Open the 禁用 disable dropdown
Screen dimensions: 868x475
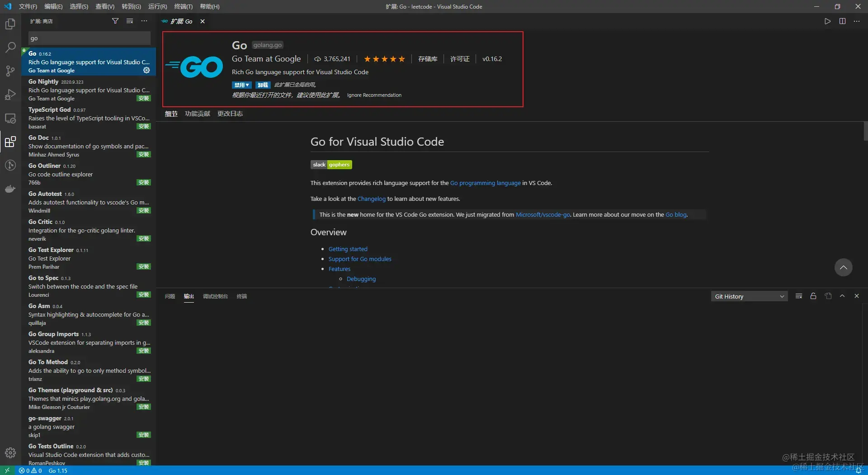[242, 85]
